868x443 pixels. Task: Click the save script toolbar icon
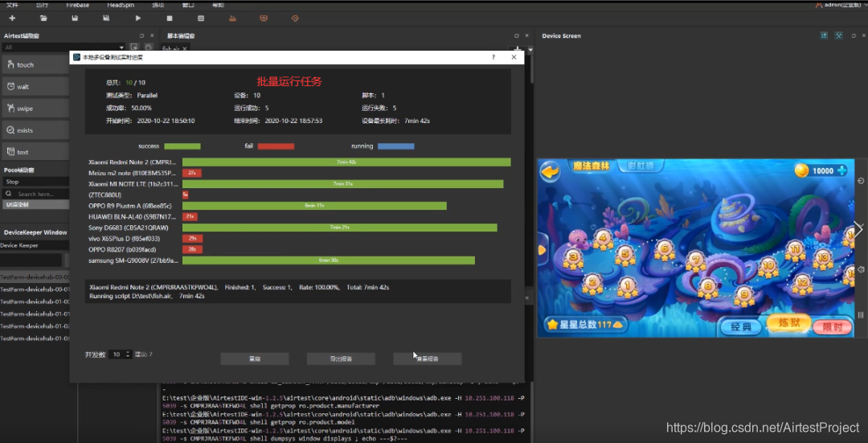(x=75, y=18)
